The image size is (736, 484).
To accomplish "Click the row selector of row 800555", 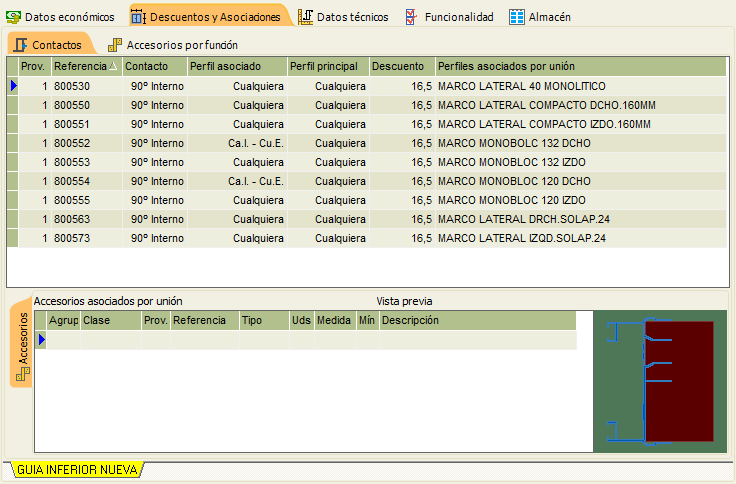I will [13, 200].
